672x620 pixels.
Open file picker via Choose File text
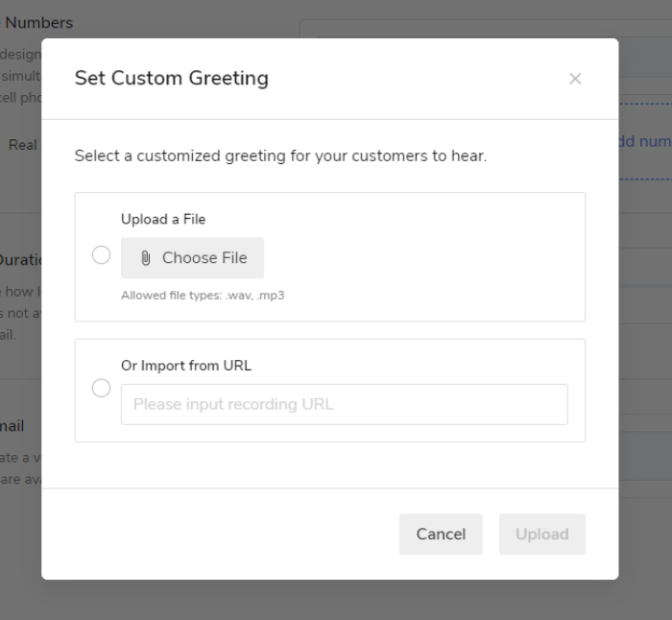pyautogui.click(x=204, y=258)
